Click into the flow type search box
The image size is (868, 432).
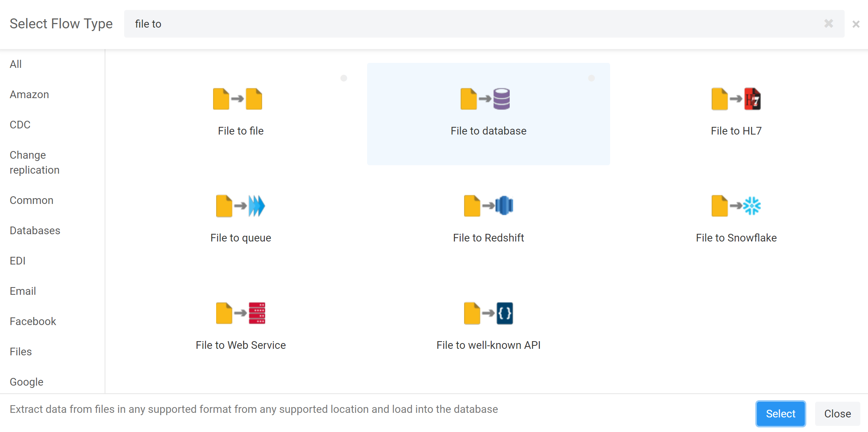point(460,24)
